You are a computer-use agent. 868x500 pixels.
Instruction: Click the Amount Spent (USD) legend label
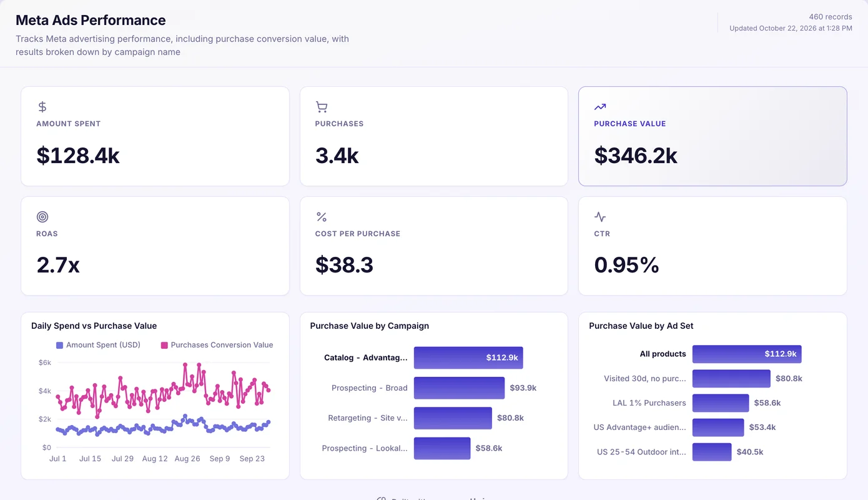pos(104,345)
